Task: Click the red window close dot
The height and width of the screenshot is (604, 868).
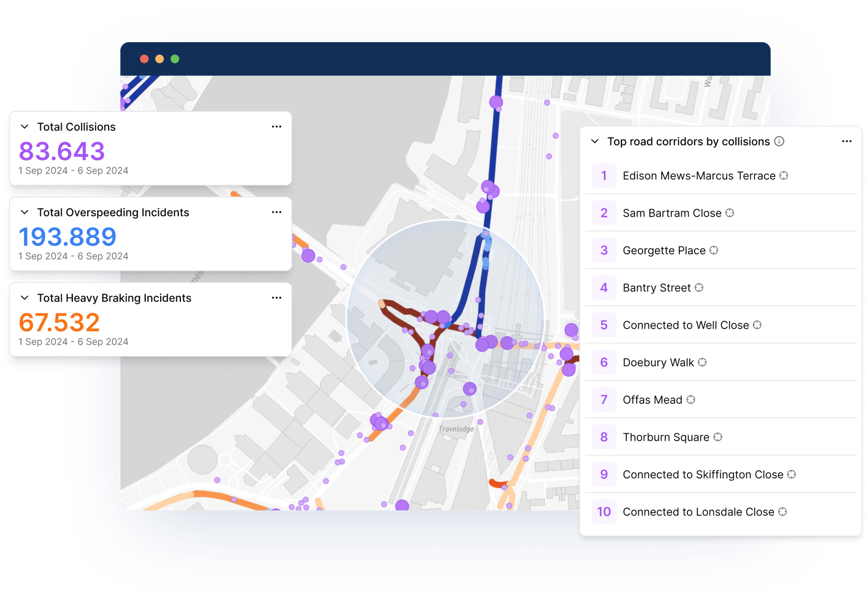Action: pos(145,59)
